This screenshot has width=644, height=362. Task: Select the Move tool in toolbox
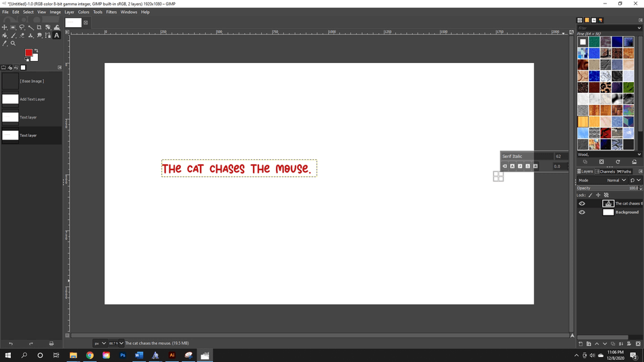5,27
